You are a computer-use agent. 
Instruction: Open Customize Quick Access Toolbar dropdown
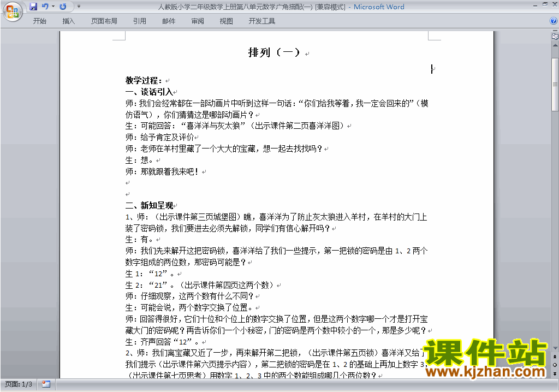pos(79,7)
